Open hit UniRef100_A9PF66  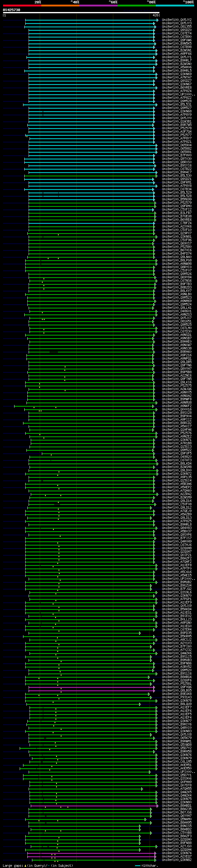click(176, 54)
